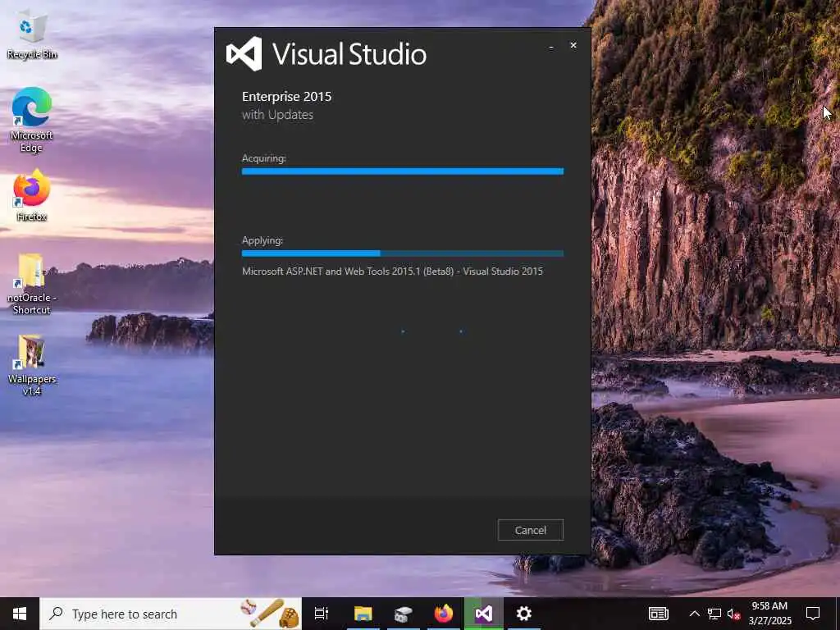Click the muted volume tray icon
840x630 pixels.
click(734, 614)
